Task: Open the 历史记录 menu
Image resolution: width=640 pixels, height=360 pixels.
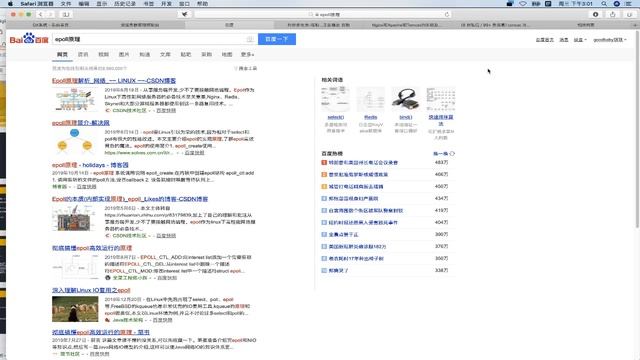Action: [x=124, y=4]
